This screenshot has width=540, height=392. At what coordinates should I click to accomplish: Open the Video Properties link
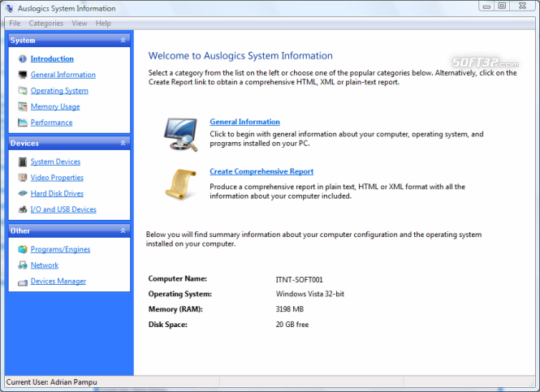point(57,178)
